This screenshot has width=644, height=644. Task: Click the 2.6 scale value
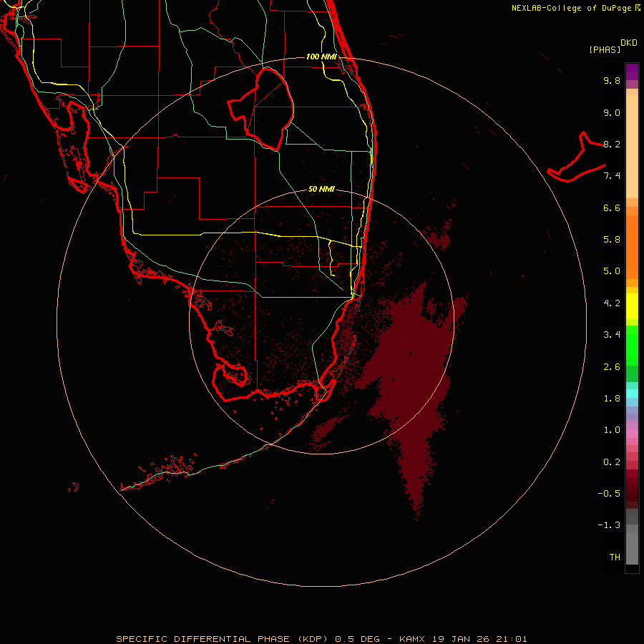click(x=612, y=367)
